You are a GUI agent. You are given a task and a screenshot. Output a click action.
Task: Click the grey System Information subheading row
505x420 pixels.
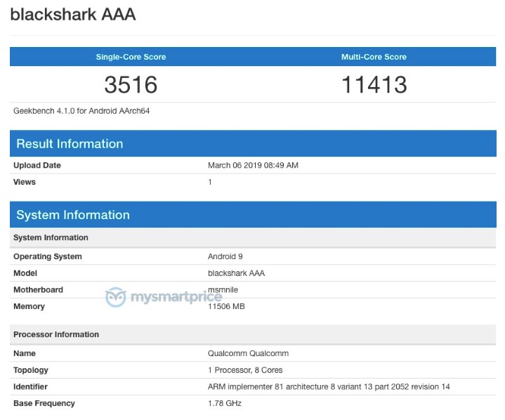(253, 237)
